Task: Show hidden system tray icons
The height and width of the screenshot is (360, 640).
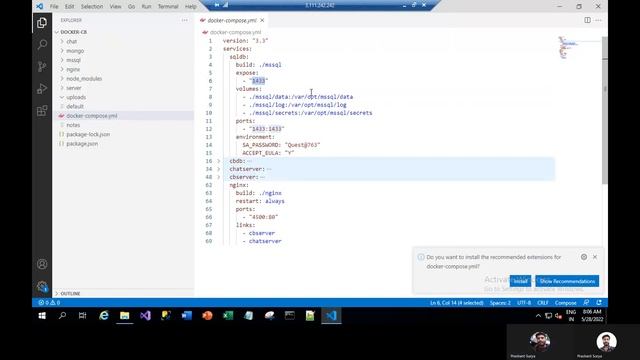Action: pyautogui.click(x=538, y=316)
